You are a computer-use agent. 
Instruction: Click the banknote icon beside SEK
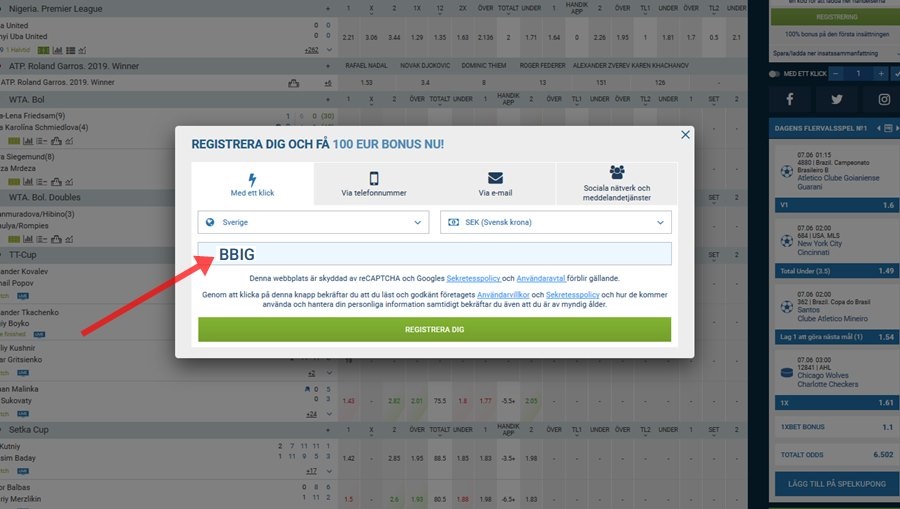click(x=453, y=222)
